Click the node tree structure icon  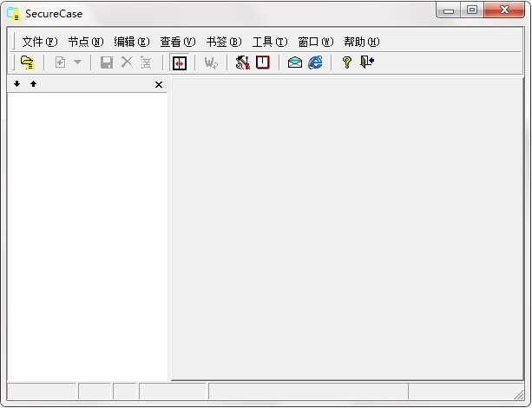(x=146, y=63)
